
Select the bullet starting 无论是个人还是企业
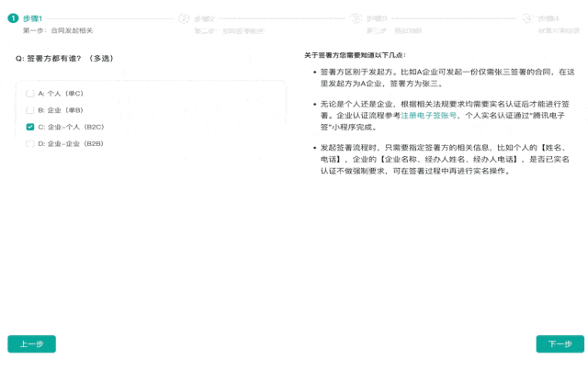(x=445, y=116)
